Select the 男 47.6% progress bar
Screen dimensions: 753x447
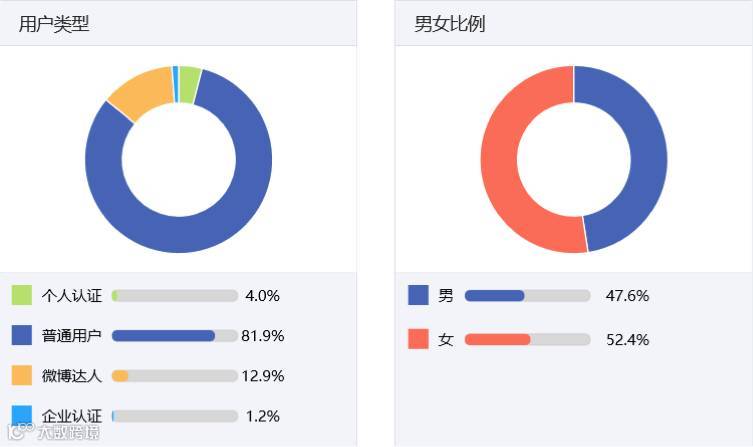tap(527, 296)
